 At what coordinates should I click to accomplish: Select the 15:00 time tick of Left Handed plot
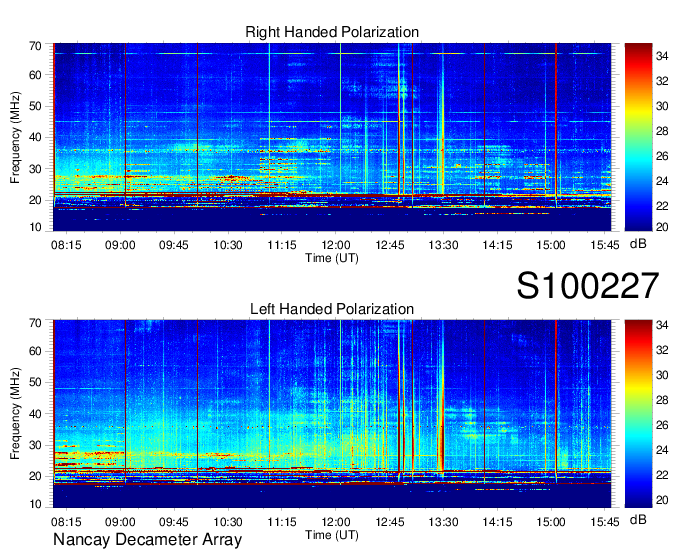point(551,522)
